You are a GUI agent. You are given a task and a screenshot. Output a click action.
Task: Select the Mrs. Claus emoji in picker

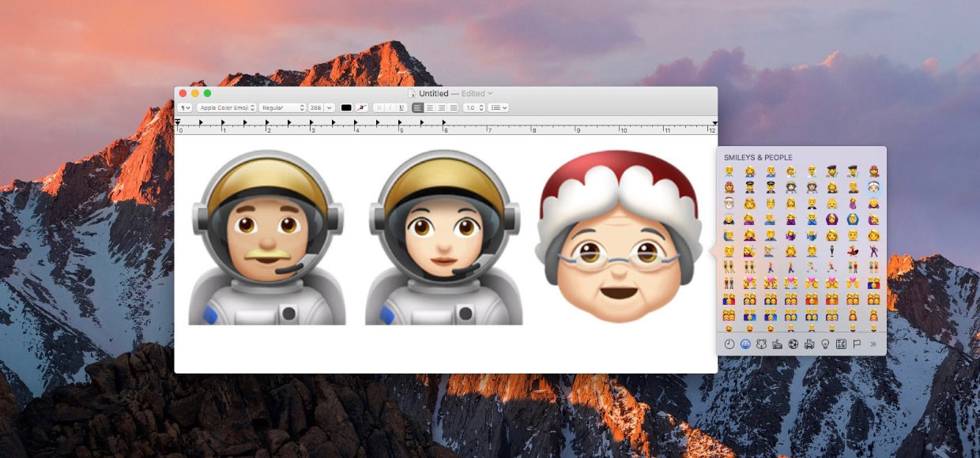pyautogui.click(x=873, y=188)
